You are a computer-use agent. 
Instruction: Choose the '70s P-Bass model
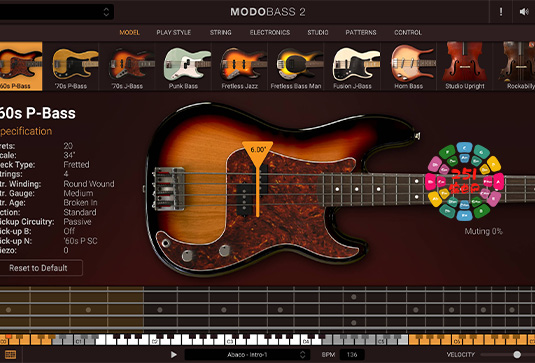pos(71,66)
